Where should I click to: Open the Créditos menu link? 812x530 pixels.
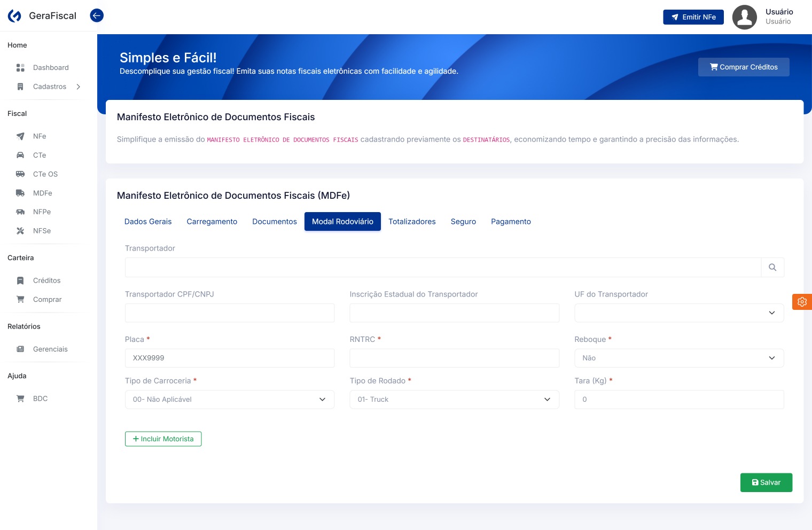(47, 280)
